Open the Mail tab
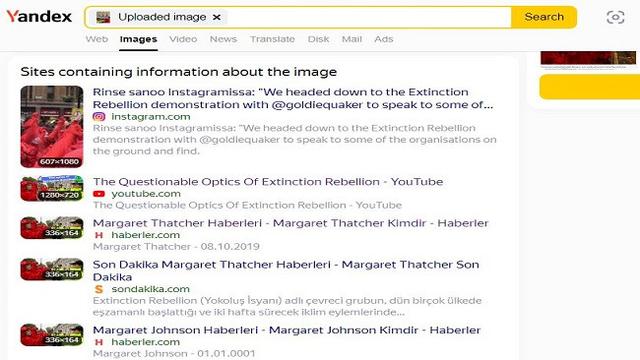The image size is (640, 360). 352,39
